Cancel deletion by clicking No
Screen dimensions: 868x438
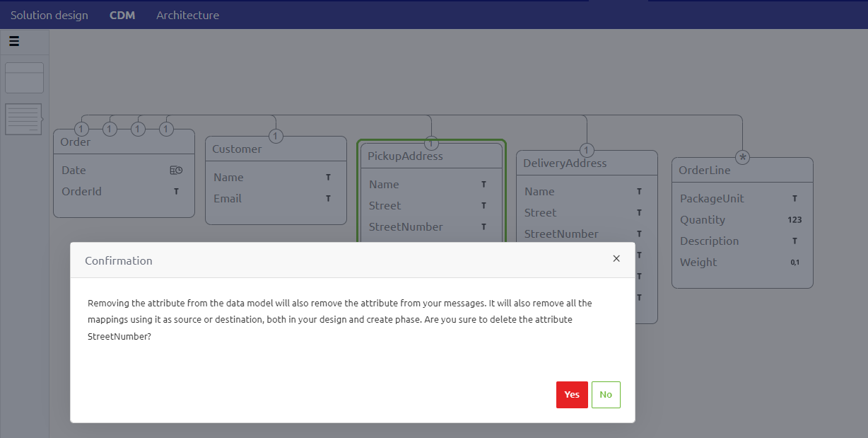point(606,395)
